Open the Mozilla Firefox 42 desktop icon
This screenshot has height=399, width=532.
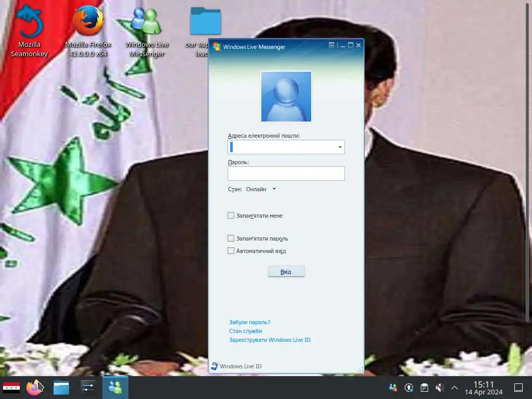click(88, 31)
